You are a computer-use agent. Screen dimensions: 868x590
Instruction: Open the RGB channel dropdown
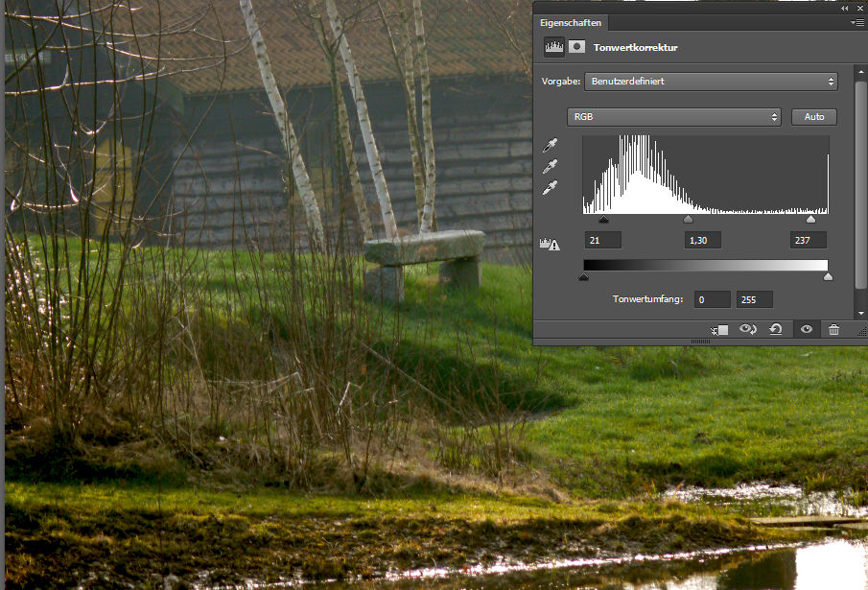[x=674, y=117]
